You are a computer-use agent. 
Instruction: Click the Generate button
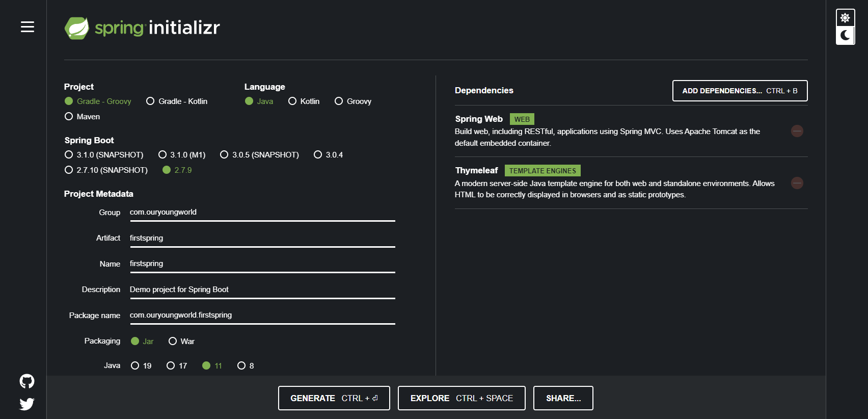[x=334, y=398]
